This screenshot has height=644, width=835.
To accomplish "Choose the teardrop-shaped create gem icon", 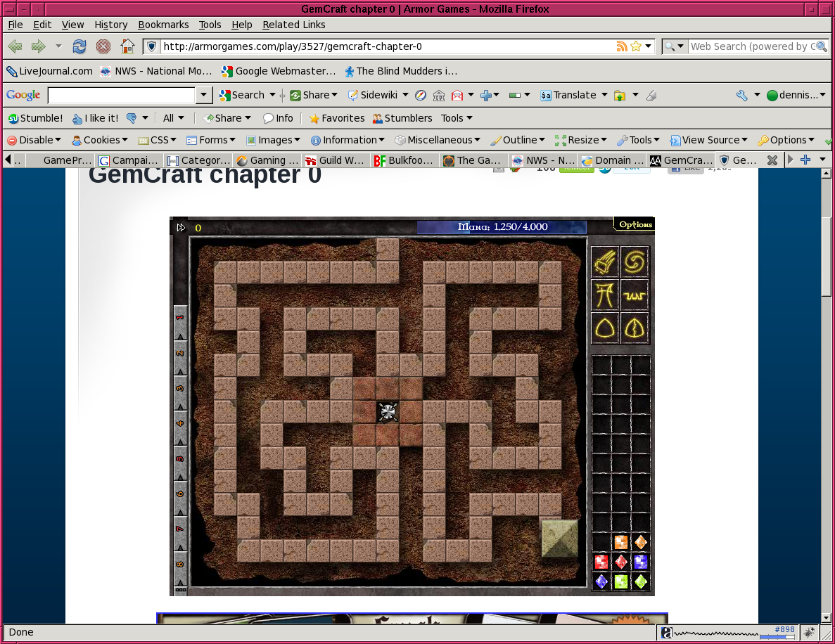I will click(x=606, y=328).
